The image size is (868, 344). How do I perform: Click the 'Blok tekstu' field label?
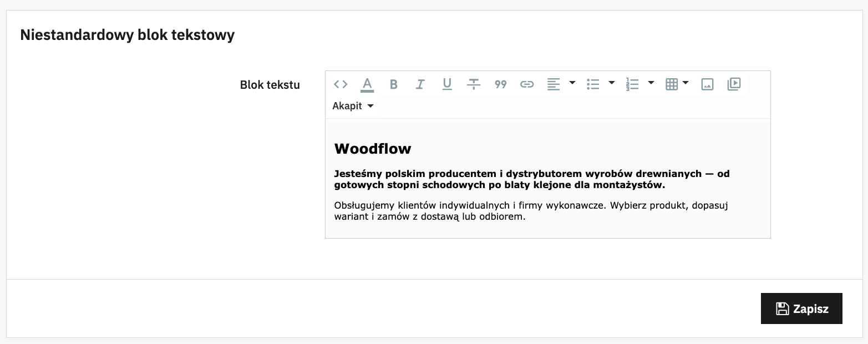(x=270, y=85)
